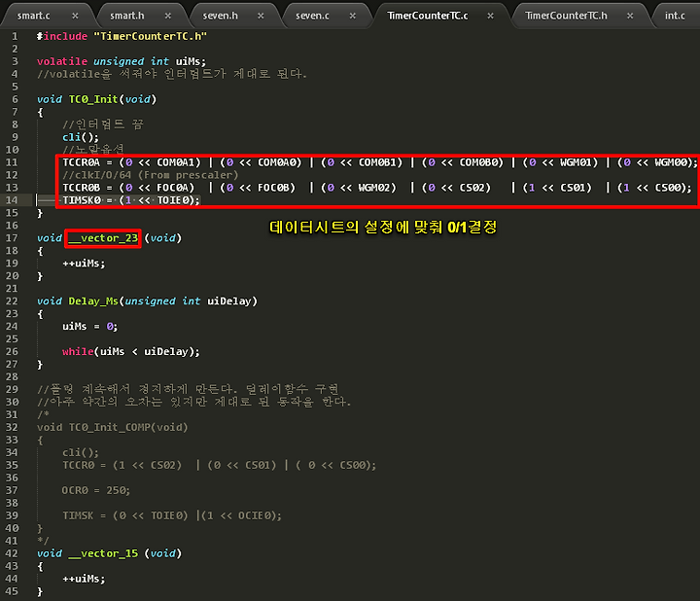
Task: Click the commented TCCR0 line 35
Action: point(219,465)
